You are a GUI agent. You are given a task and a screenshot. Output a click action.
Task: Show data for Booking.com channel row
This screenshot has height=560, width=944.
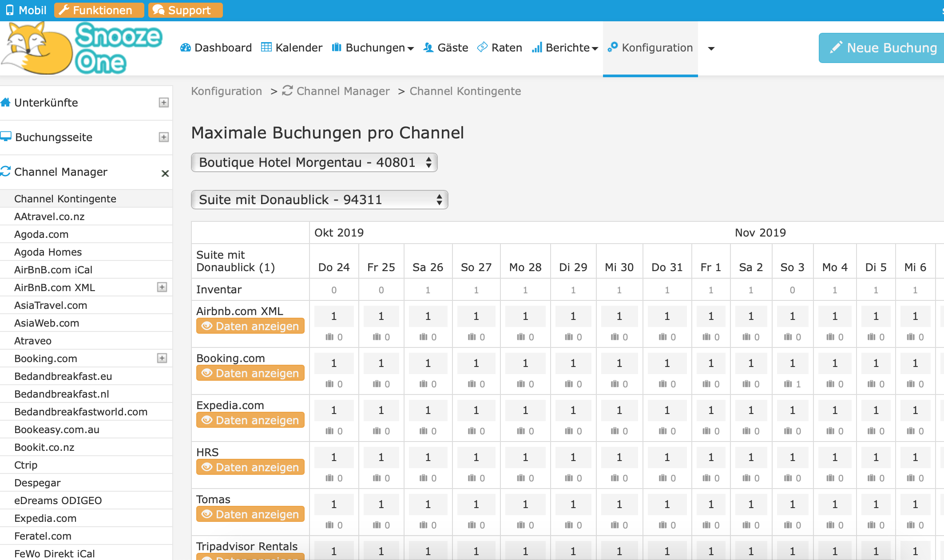[250, 373]
